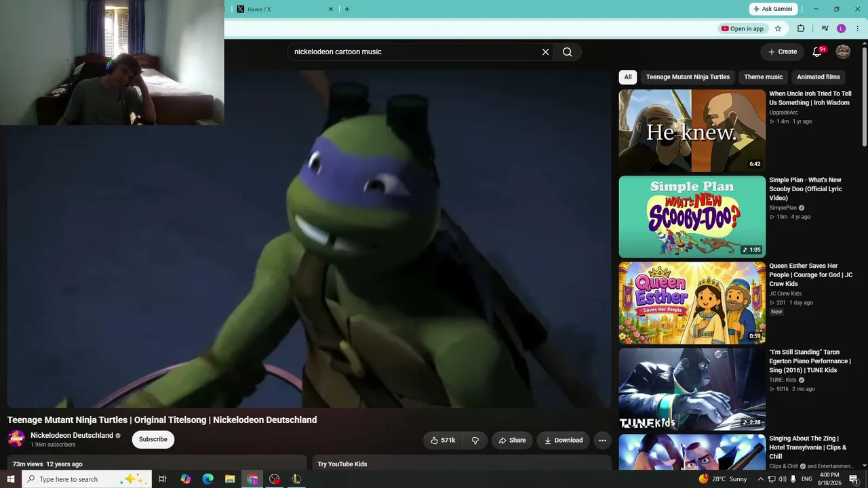Open a new browser tab
The image size is (868, 488).
(x=347, y=9)
